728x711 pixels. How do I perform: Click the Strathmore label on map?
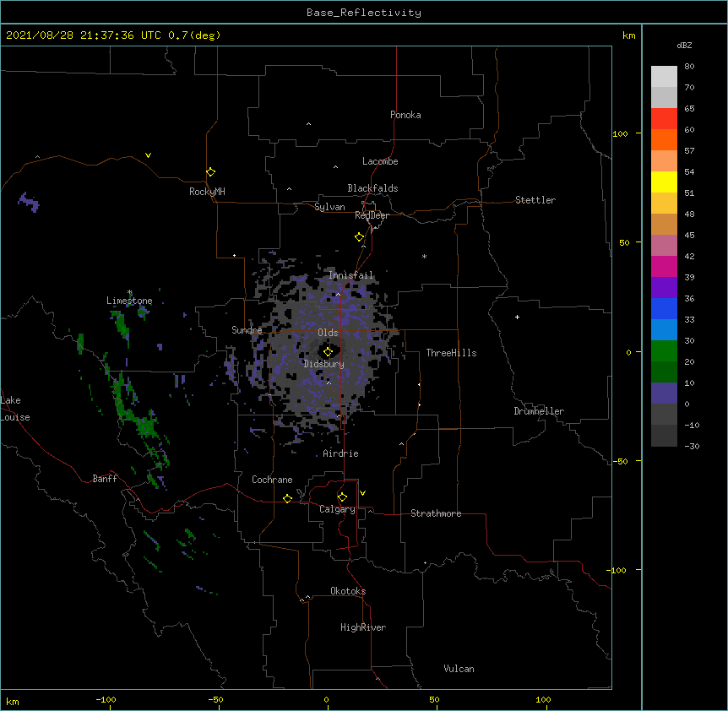436,513
